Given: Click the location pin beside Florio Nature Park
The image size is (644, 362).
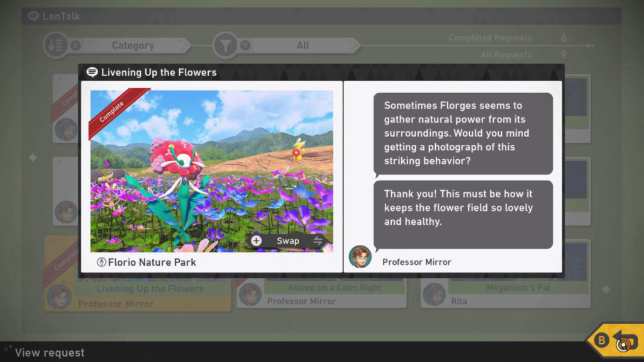Looking at the screenshot, I should (101, 262).
